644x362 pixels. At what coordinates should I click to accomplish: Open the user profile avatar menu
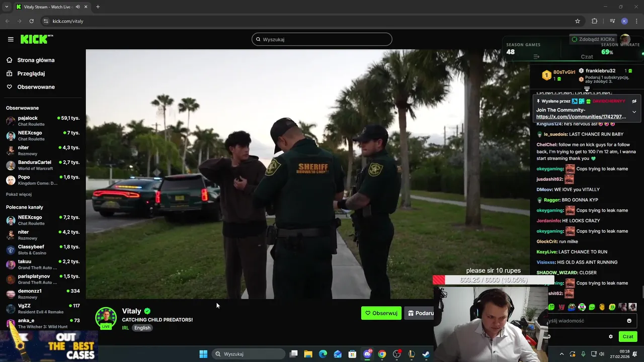(625, 39)
